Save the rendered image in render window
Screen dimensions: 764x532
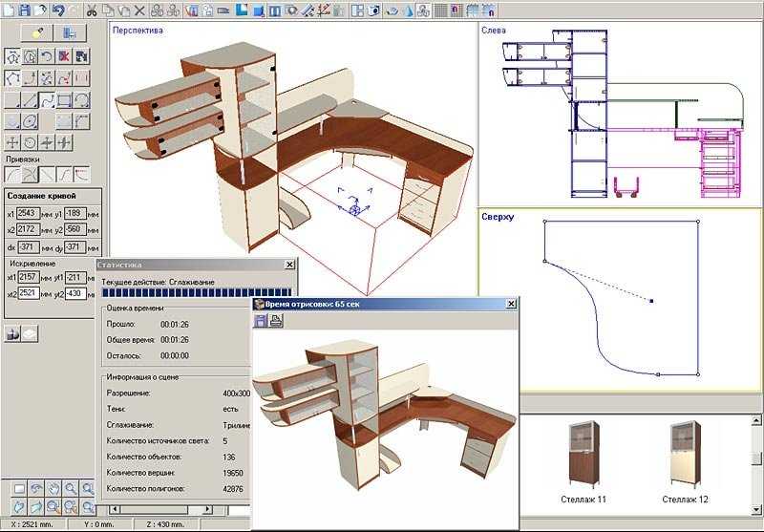click(261, 321)
